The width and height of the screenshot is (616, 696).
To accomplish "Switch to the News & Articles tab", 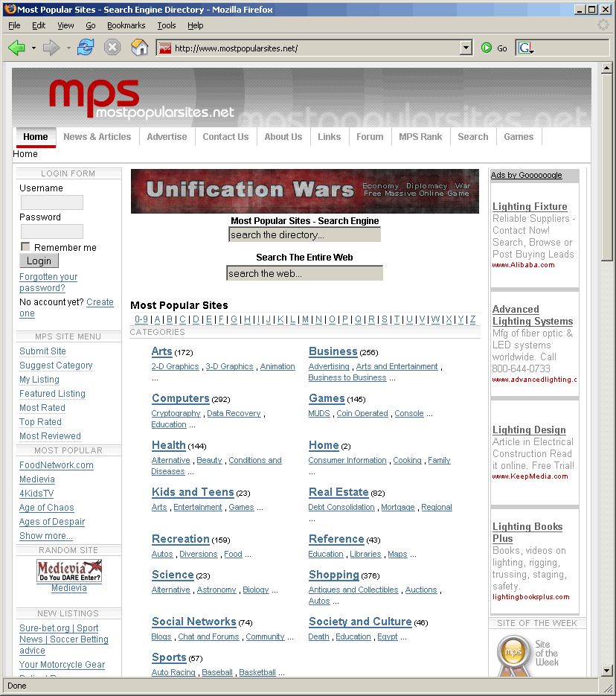I will coord(97,137).
